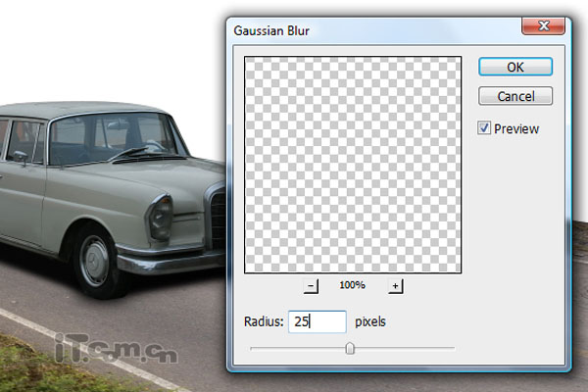This screenshot has height=392, width=588.
Task: Toggle the Preview checkbox
Action: (x=484, y=128)
